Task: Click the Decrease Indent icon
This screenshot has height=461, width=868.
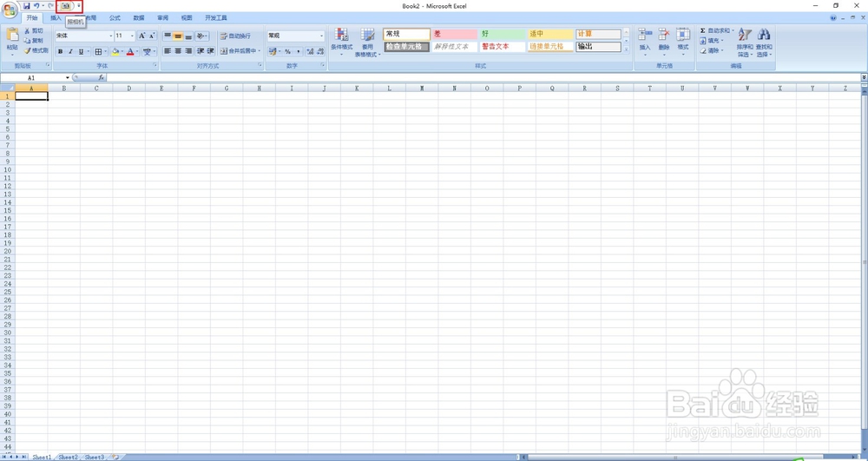Action: pos(201,51)
